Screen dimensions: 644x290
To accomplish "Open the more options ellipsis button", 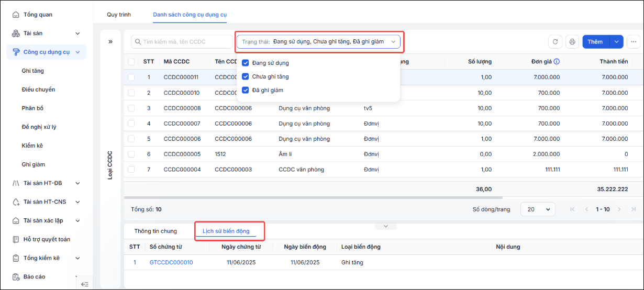I will click(x=634, y=42).
